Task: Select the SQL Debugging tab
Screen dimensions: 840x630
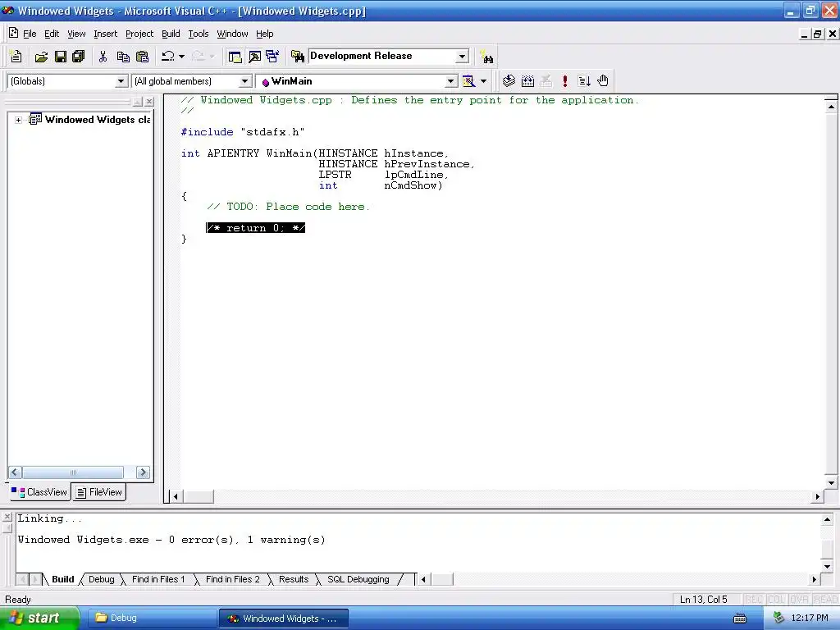Action: (358, 579)
